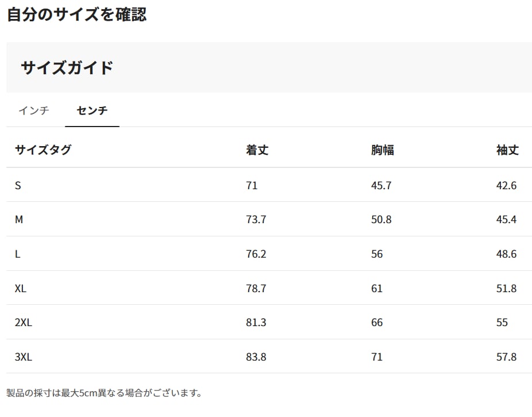Screen dimensions: 532x417
Task: Select the 2XL size row label
Action: (24, 323)
